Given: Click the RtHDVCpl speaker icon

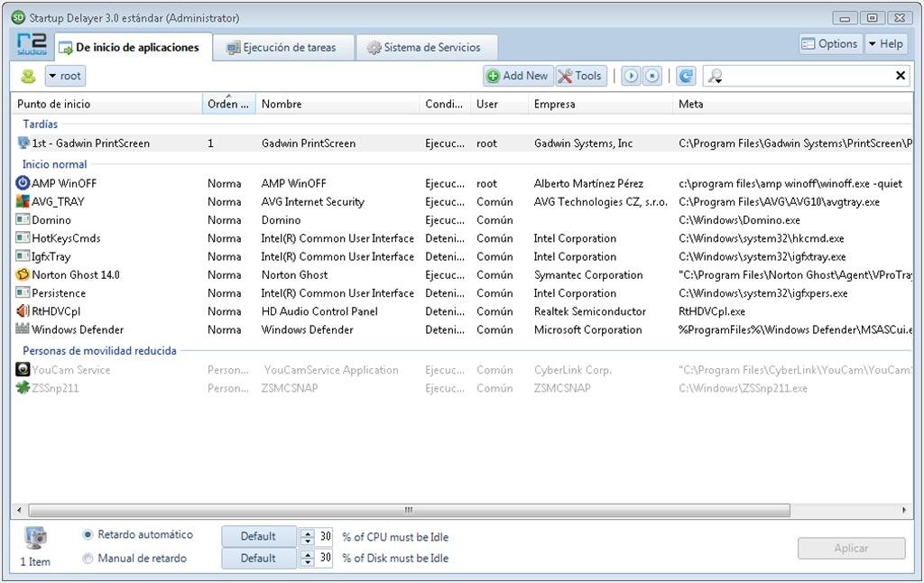Looking at the screenshot, I should (23, 310).
